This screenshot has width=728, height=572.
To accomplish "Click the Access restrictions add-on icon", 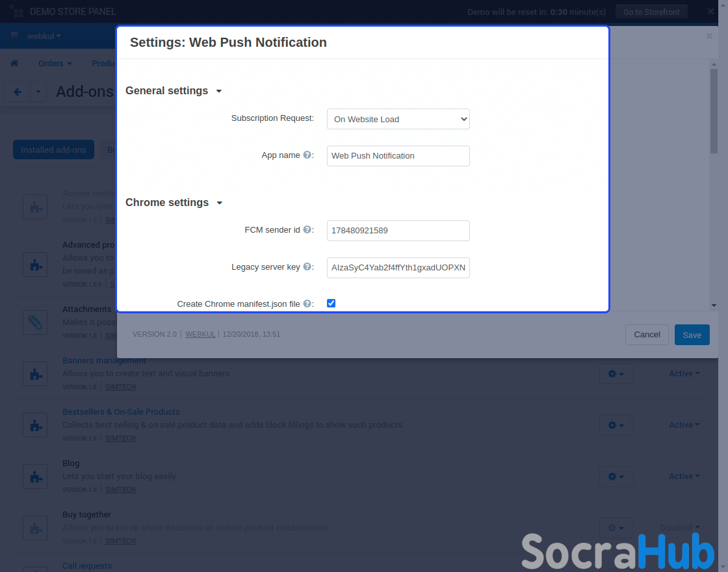I will pyautogui.click(x=35, y=207).
